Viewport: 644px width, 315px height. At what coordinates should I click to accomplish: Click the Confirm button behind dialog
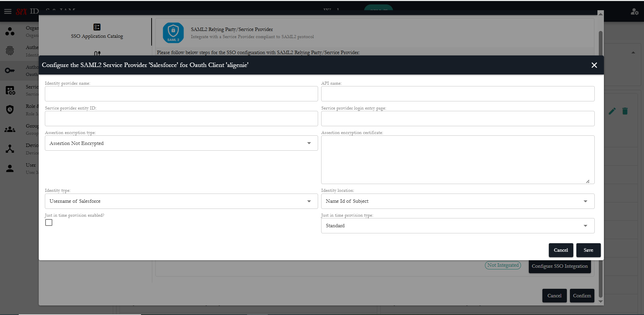click(x=582, y=296)
